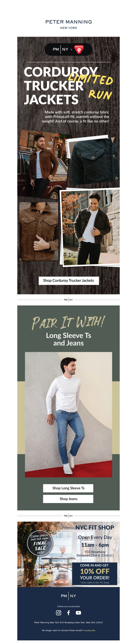Screen dimensions: 137x644
Task: Open the Facebook social icon
Action: 68,613
